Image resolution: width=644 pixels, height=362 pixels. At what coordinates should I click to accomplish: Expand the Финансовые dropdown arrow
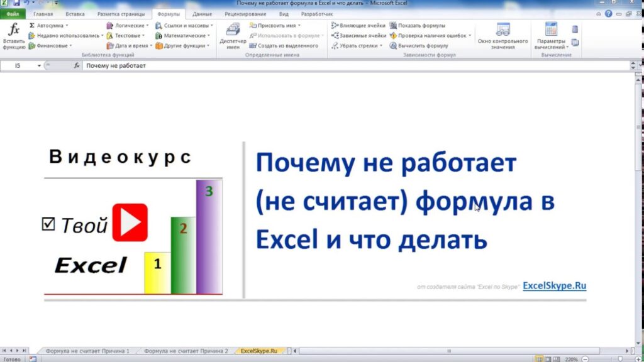70,45
